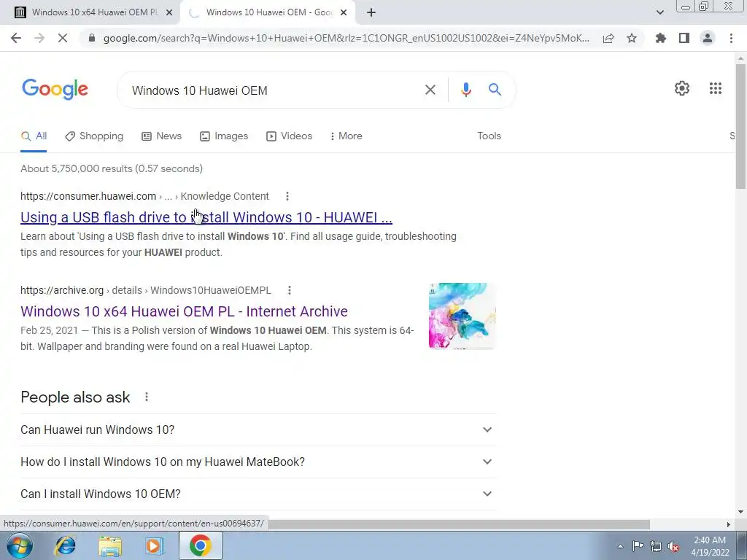Open the tab search chevron
747x560 pixels.
pos(659,12)
